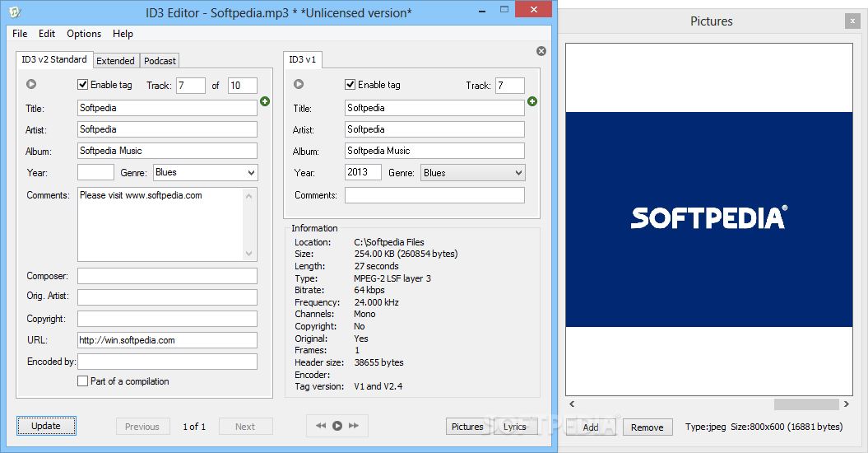The width and height of the screenshot is (868, 453).
Task: Click green plus icon beside ID3 v1 Title
Action: [532, 101]
